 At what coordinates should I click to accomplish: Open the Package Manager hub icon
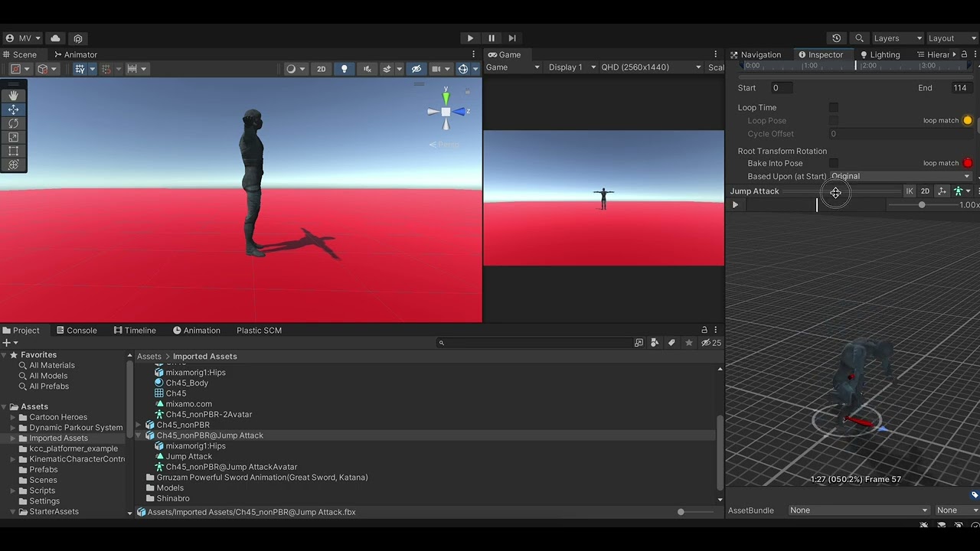point(78,38)
